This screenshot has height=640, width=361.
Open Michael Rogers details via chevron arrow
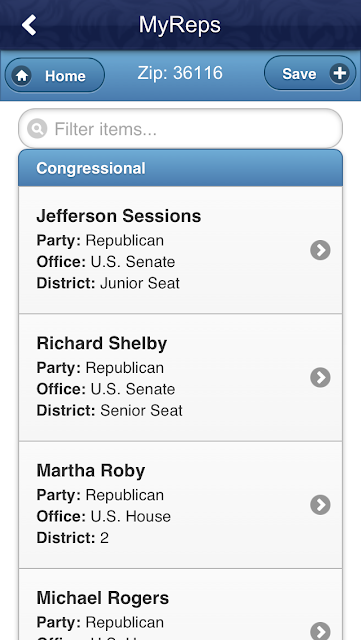pyautogui.click(x=320, y=631)
